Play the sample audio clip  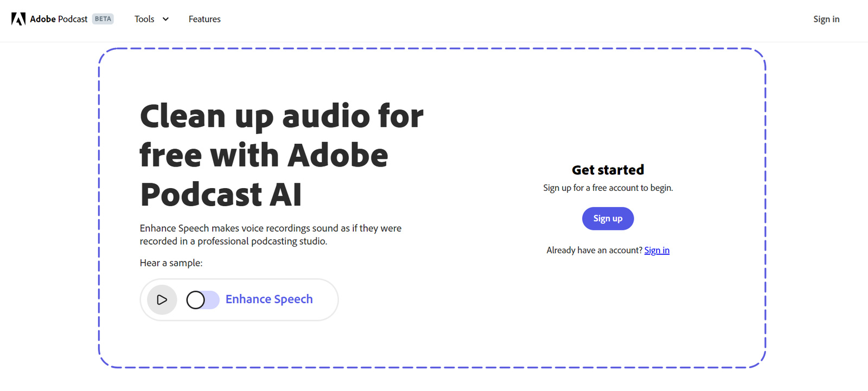(x=162, y=299)
